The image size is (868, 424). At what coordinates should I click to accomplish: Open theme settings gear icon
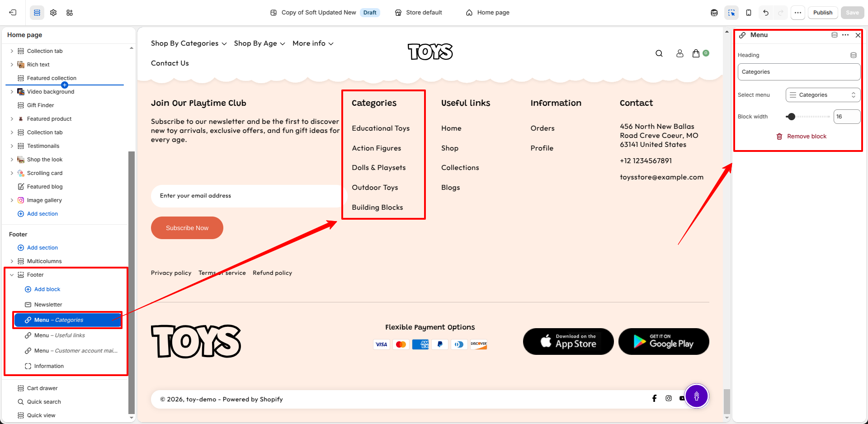(x=53, y=13)
